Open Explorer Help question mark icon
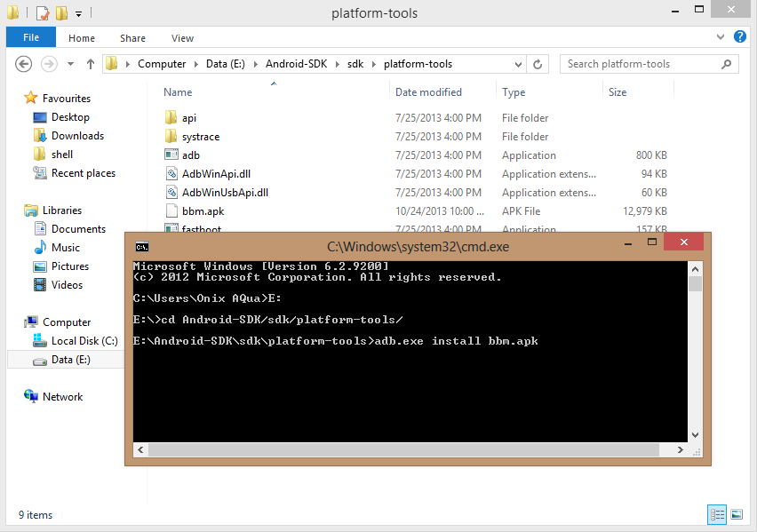The width and height of the screenshot is (757, 532). coord(739,36)
